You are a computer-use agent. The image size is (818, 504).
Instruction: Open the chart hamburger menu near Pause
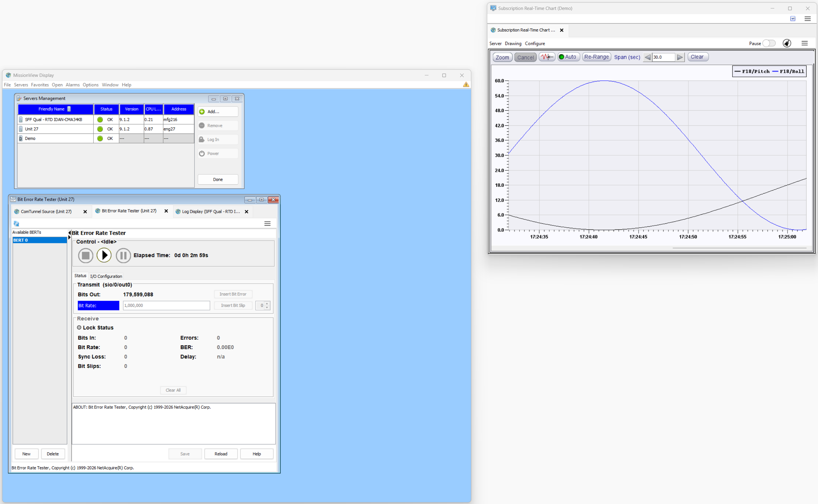point(804,43)
